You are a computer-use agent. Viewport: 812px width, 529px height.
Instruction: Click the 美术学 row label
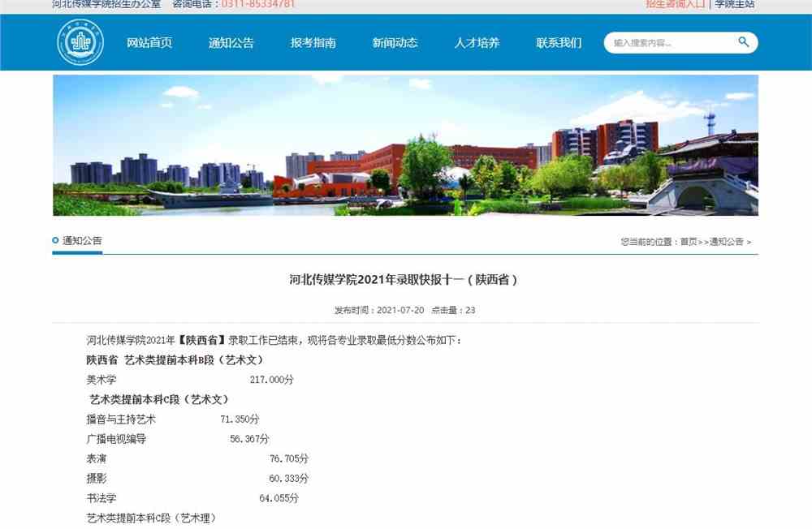pyautogui.click(x=101, y=380)
